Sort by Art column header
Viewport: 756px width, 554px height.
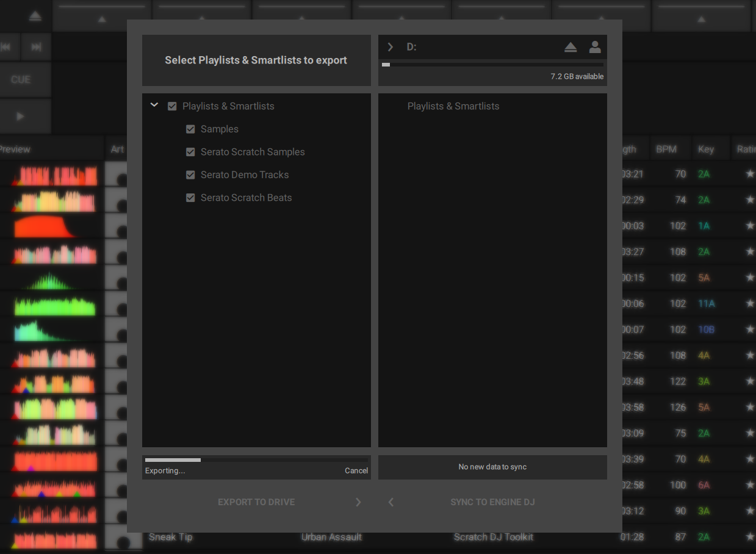coord(117,149)
